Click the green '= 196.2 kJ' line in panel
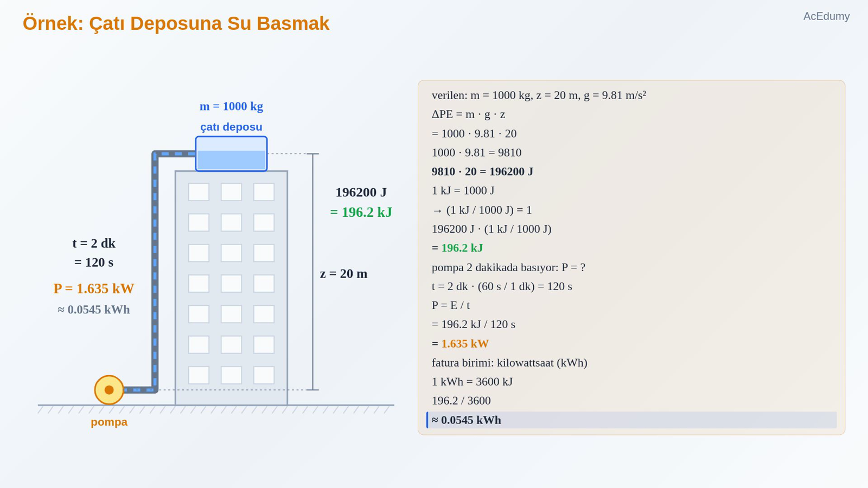The width and height of the screenshot is (868, 488). coord(457,248)
